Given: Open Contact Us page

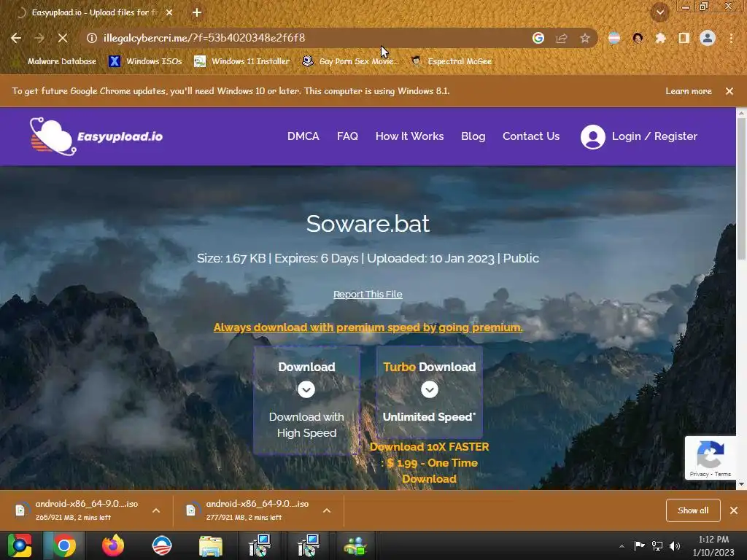Looking at the screenshot, I should 531,136.
